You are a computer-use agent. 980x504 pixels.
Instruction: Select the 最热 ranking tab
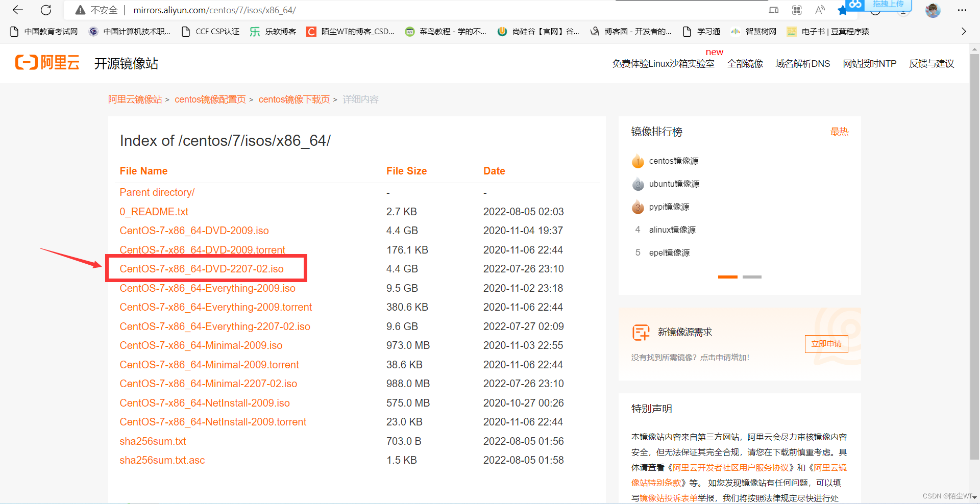(839, 132)
